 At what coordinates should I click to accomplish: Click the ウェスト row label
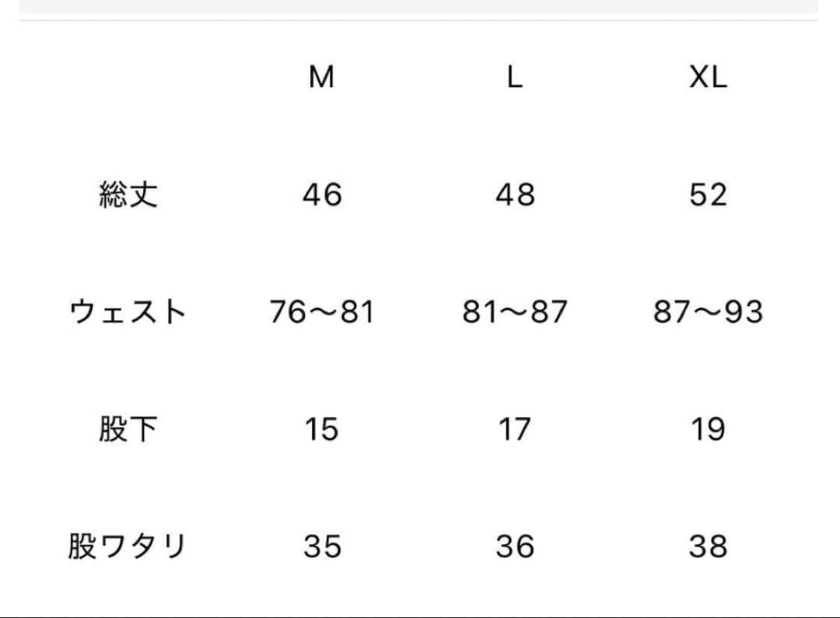coord(128,312)
